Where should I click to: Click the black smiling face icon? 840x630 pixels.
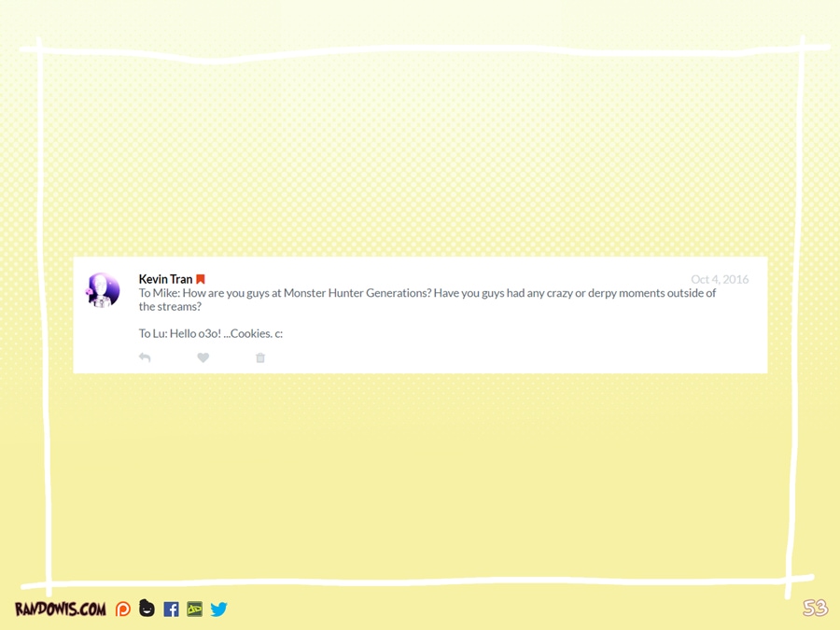[147, 609]
